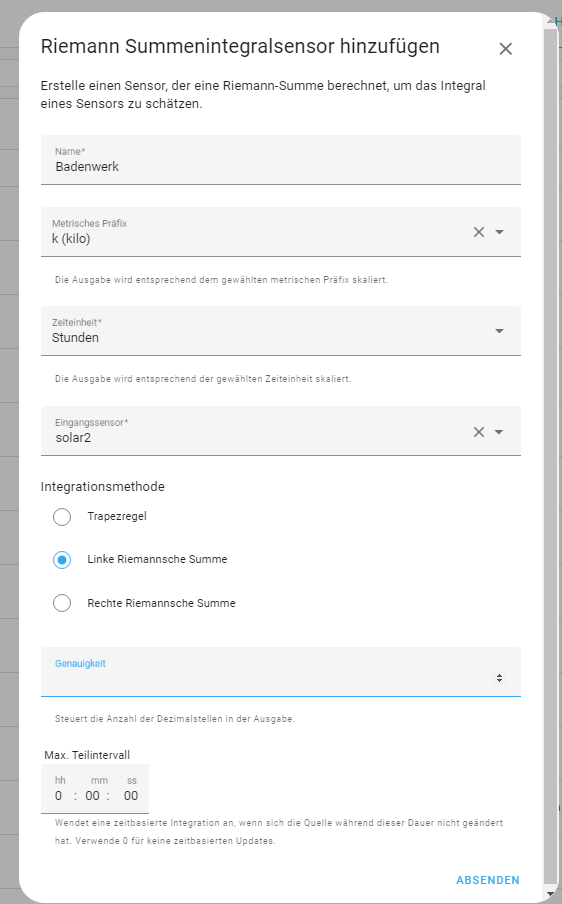Click the mm minutes field
This screenshot has width=562, height=904.
[93, 796]
